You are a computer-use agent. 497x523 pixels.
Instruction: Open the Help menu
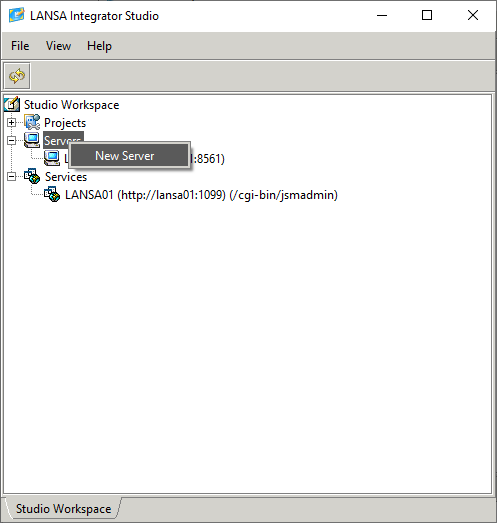coord(99,46)
